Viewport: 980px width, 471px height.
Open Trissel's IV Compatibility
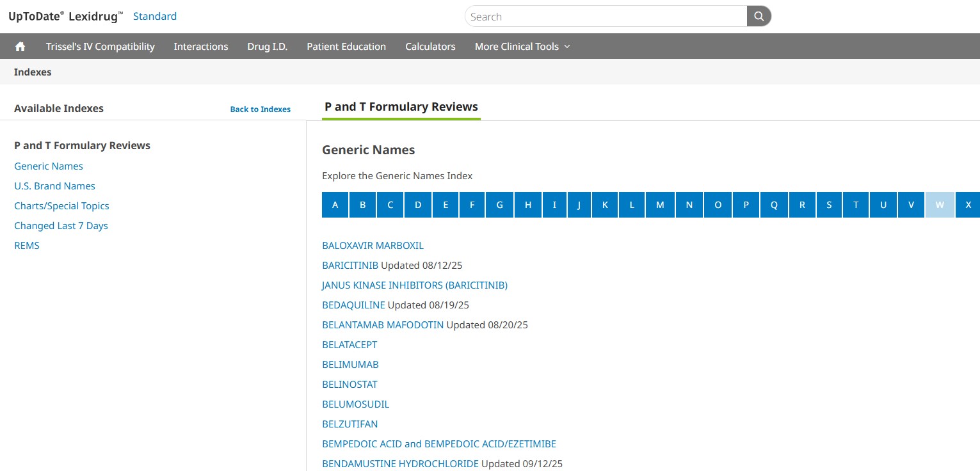pyautogui.click(x=100, y=47)
